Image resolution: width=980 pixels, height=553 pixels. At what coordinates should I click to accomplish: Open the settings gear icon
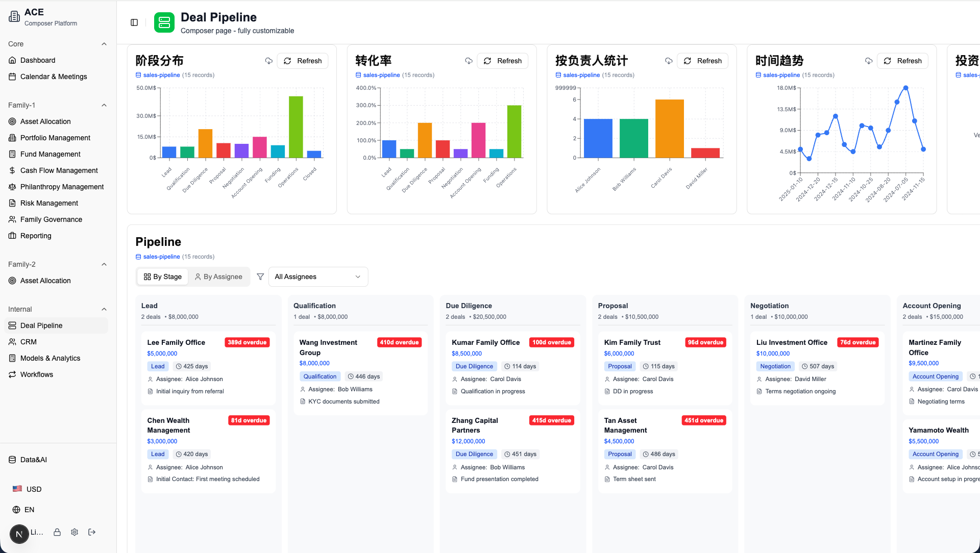(x=75, y=532)
